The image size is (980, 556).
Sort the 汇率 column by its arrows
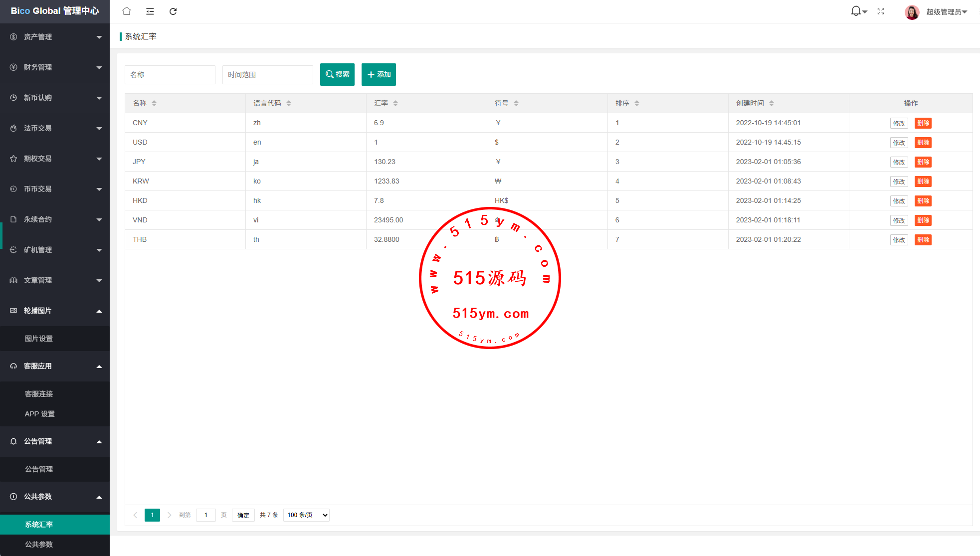point(395,103)
